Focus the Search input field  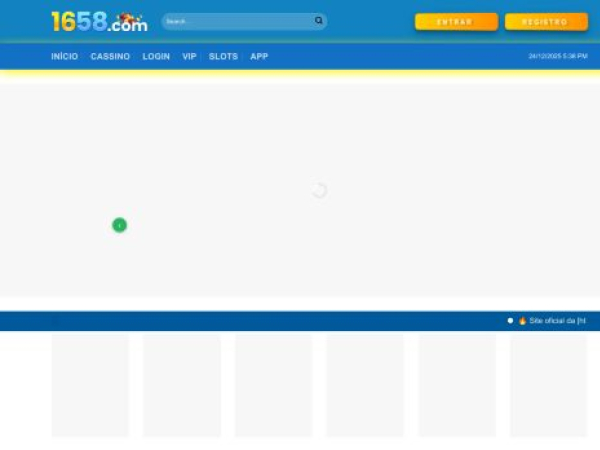point(244,21)
